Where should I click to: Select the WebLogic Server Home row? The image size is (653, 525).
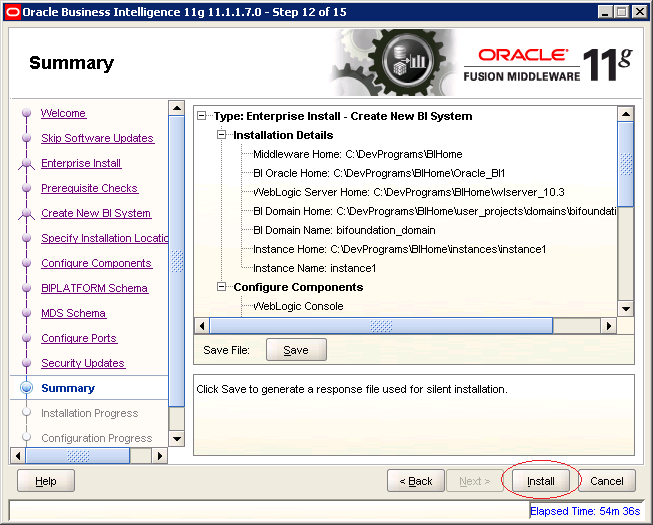click(x=409, y=192)
